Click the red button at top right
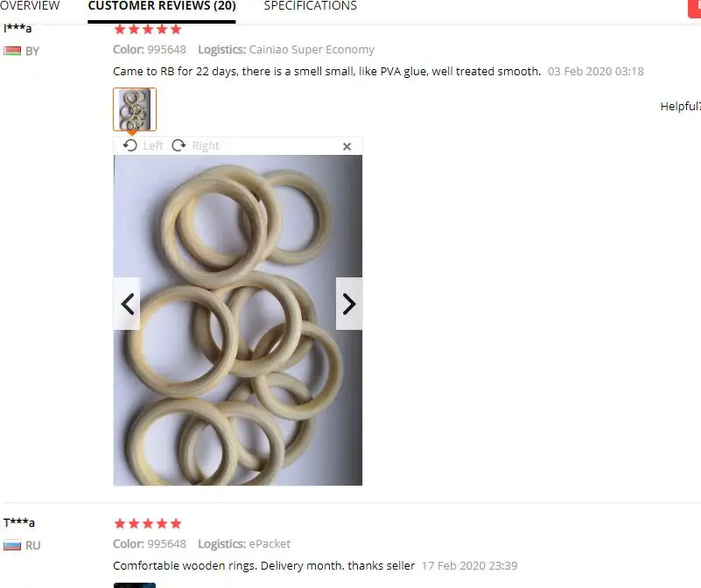 tap(694, 8)
